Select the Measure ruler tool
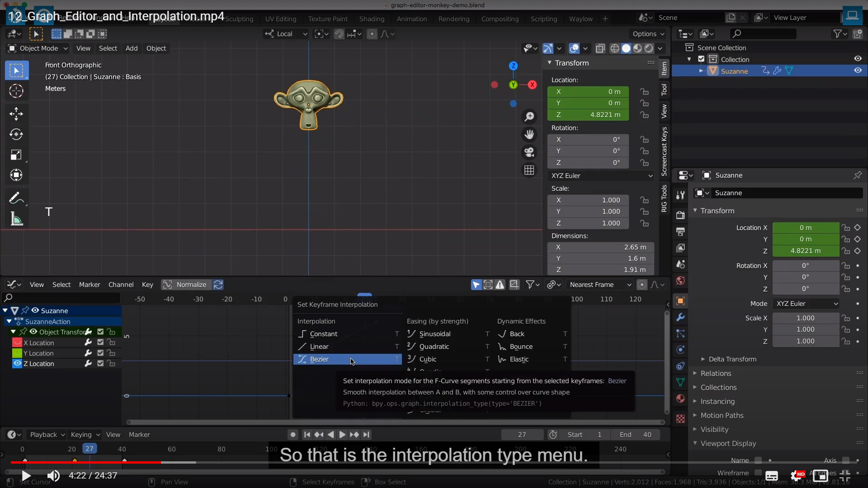The height and width of the screenshot is (488, 868). pyautogui.click(x=16, y=219)
